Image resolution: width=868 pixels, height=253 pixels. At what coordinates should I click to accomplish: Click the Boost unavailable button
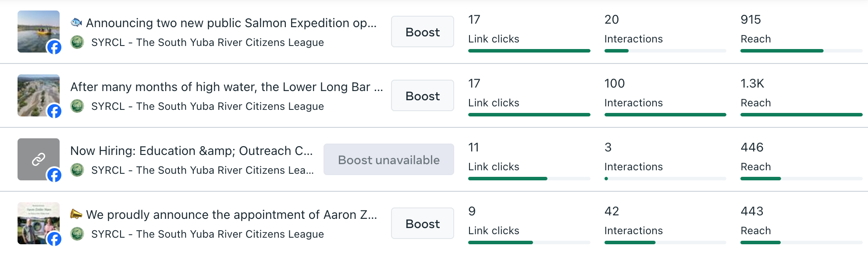pyautogui.click(x=388, y=160)
